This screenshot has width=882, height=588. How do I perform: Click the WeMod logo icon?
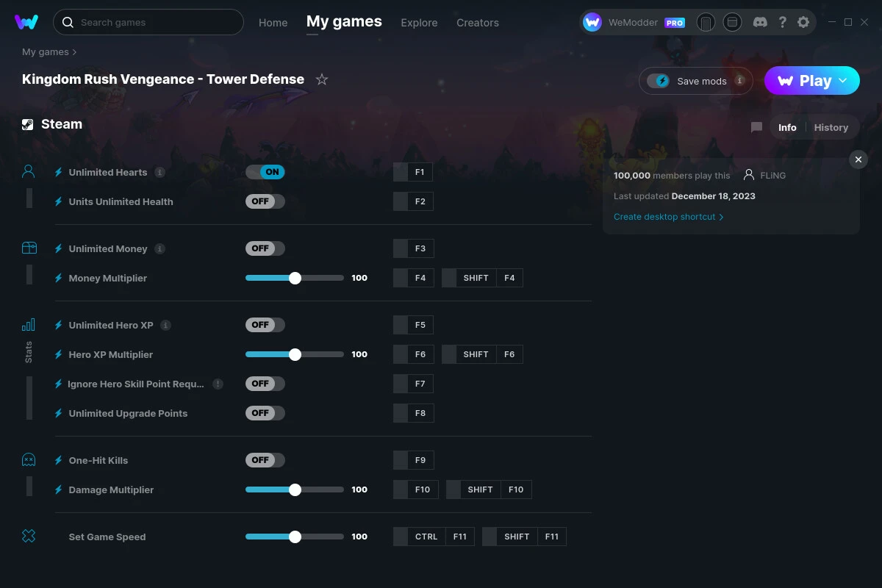26,22
